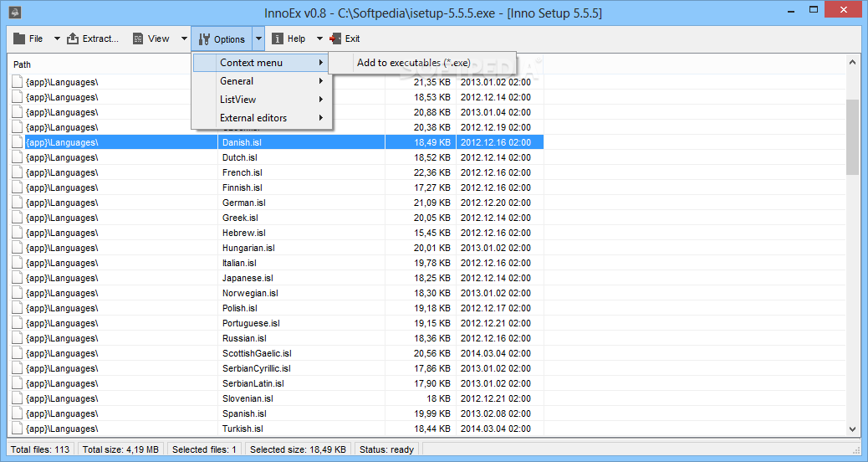Viewport: 868px width, 462px height.
Task: Click Status: ready in status bar
Action: (x=386, y=449)
